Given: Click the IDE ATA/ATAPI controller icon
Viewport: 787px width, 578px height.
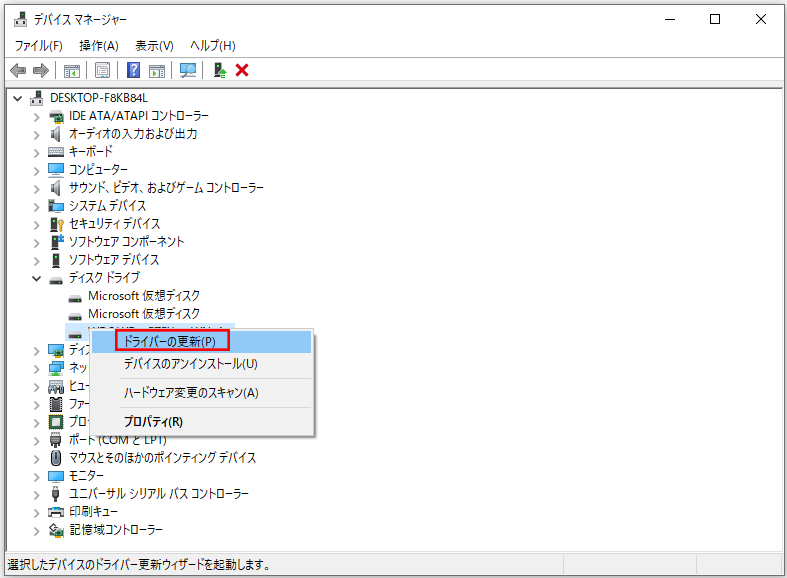Looking at the screenshot, I should pyautogui.click(x=56, y=116).
